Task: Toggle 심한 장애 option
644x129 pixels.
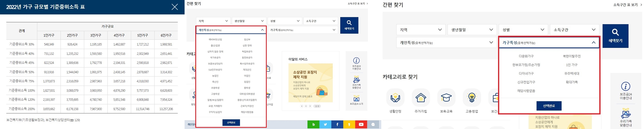Action: 247,46
